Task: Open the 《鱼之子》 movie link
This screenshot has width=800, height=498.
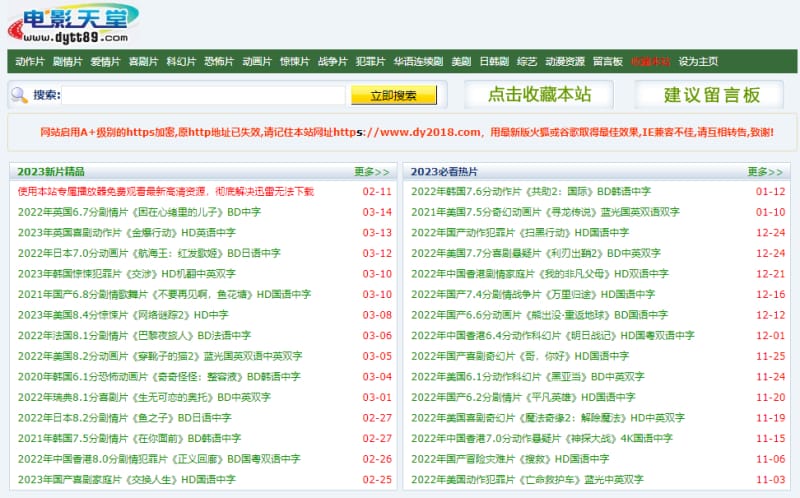Action: coord(124,418)
